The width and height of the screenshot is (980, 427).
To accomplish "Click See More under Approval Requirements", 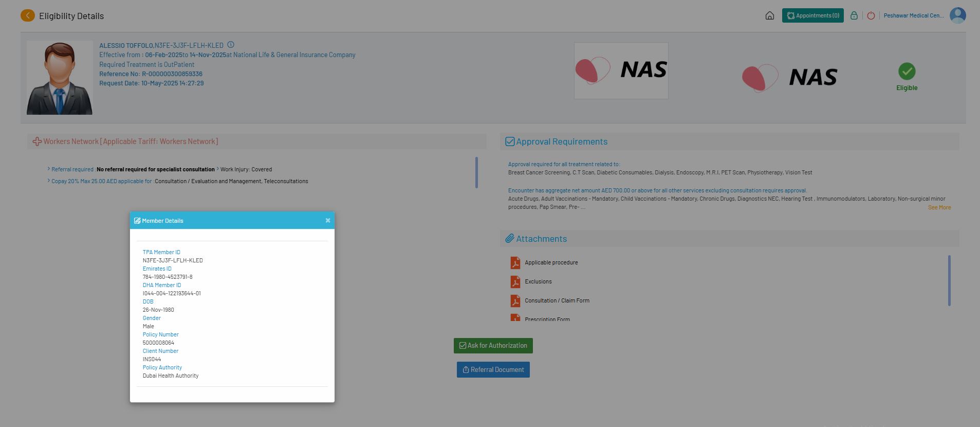I will [939, 207].
